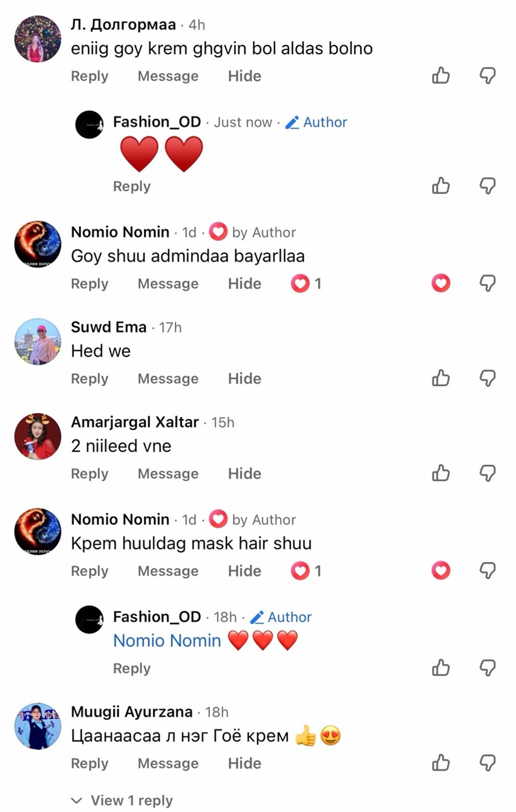Hide Amarjargal Xaltar's comment
516x812 pixels.
point(245,473)
